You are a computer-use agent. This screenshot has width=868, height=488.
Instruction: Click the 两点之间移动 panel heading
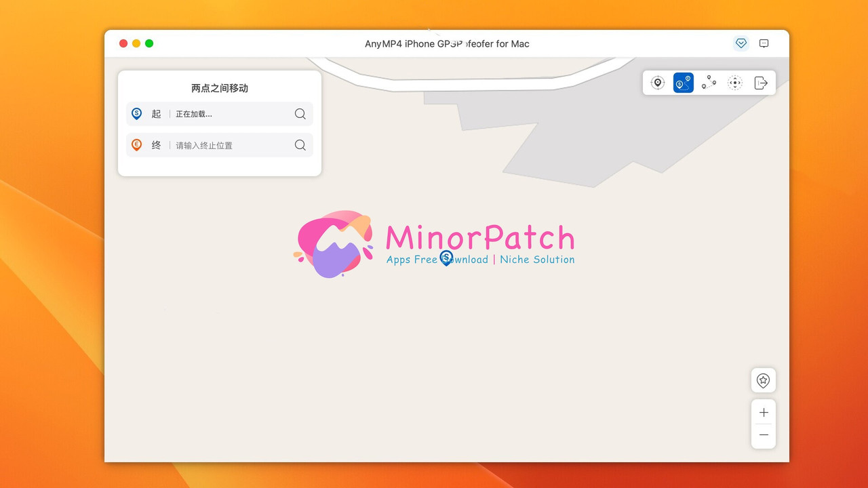click(220, 88)
